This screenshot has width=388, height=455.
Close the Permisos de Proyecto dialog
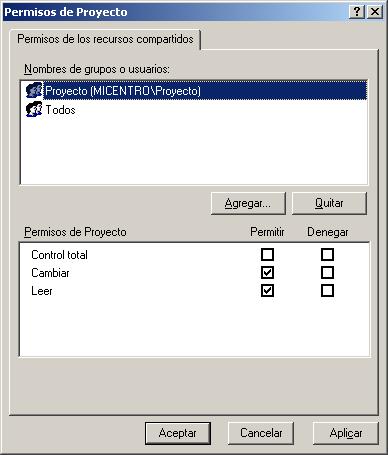375,12
